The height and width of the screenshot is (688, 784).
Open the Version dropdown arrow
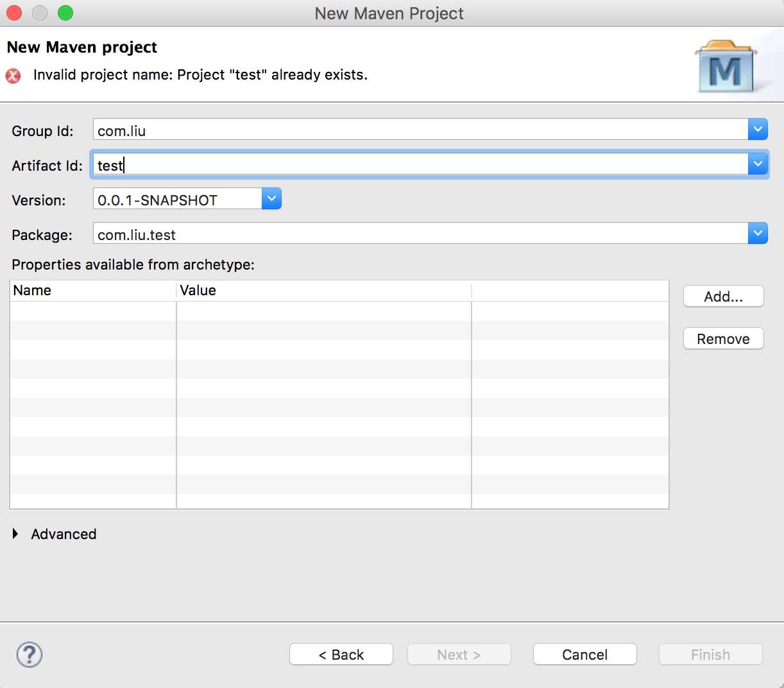click(x=271, y=199)
